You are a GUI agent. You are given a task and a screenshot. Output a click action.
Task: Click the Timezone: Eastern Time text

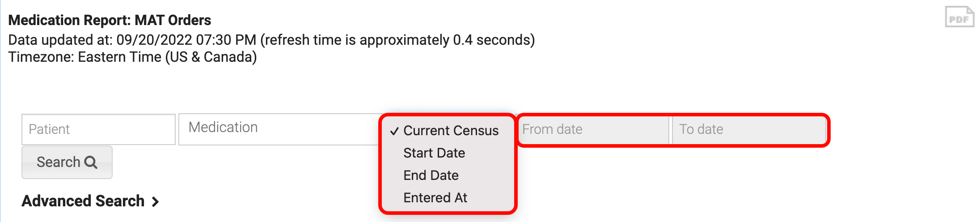click(132, 57)
